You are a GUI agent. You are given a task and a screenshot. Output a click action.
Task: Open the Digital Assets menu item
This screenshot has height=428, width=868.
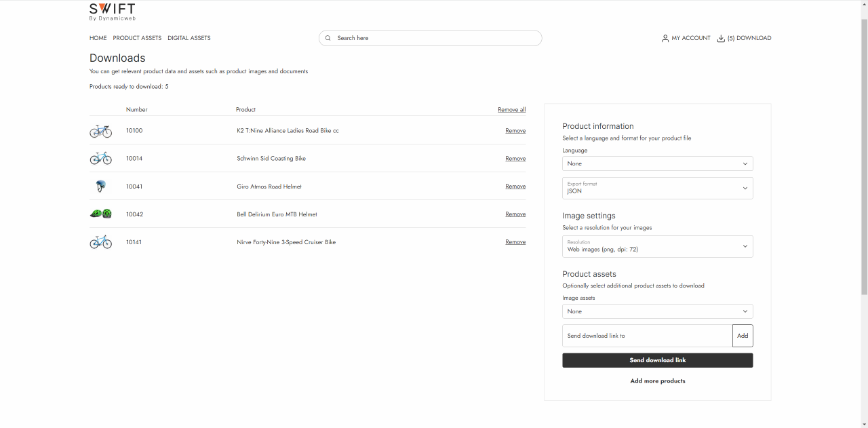189,38
